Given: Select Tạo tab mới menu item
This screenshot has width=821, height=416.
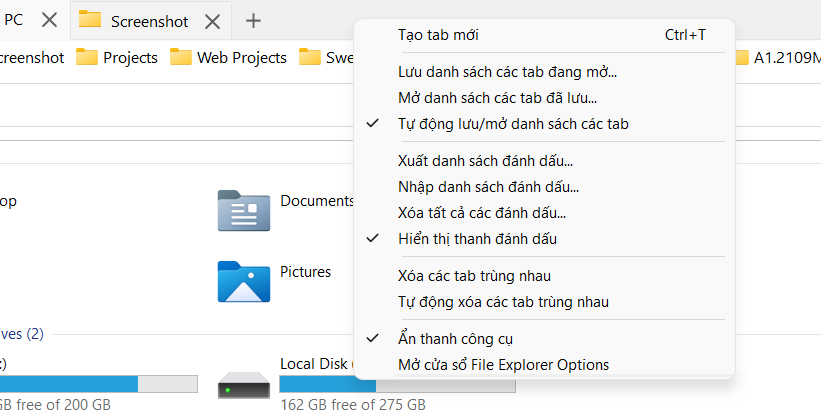Looking at the screenshot, I should (x=438, y=35).
